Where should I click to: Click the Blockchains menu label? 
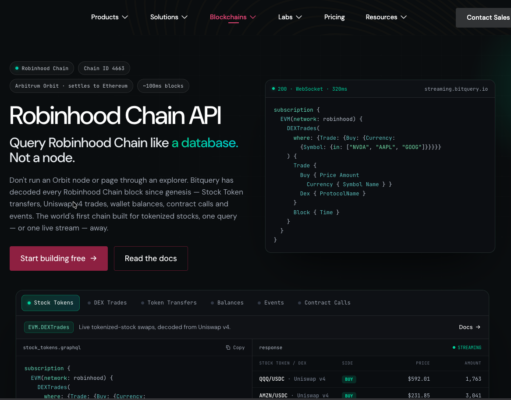[228, 17]
